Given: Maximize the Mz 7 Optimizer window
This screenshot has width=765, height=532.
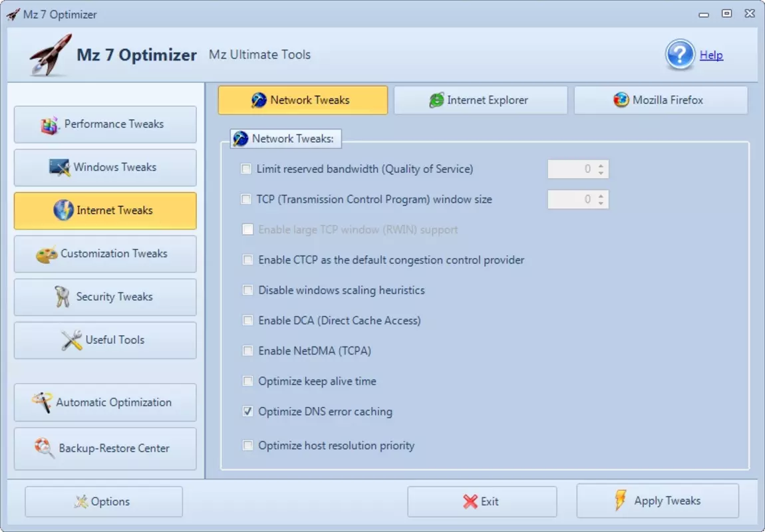Looking at the screenshot, I should 727,14.
